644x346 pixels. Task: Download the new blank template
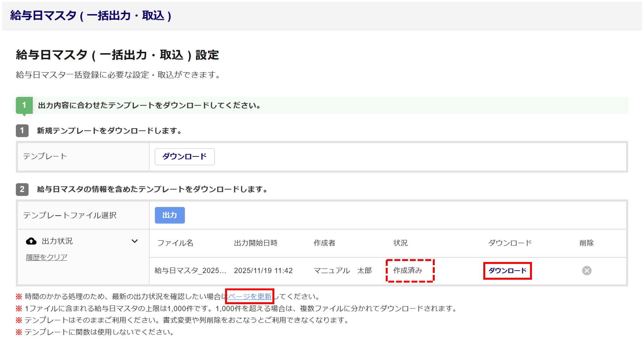[185, 157]
